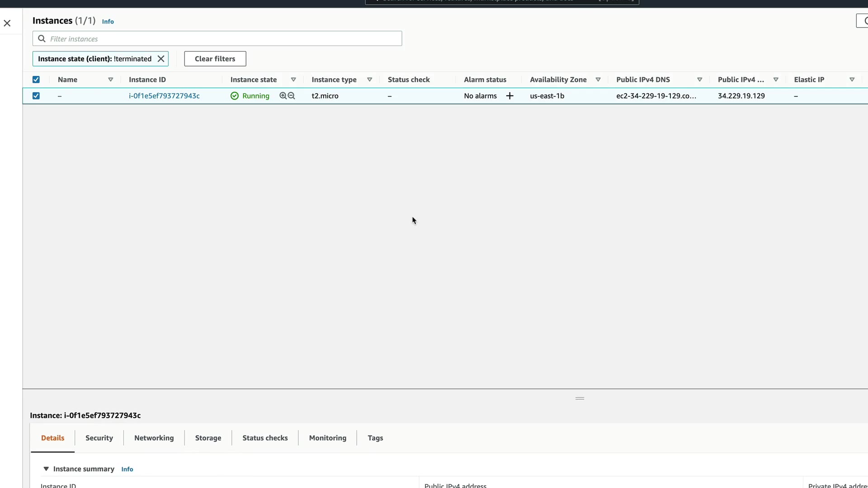The height and width of the screenshot is (488, 868).
Task: Collapse the Instance summary section
Action: click(46, 469)
